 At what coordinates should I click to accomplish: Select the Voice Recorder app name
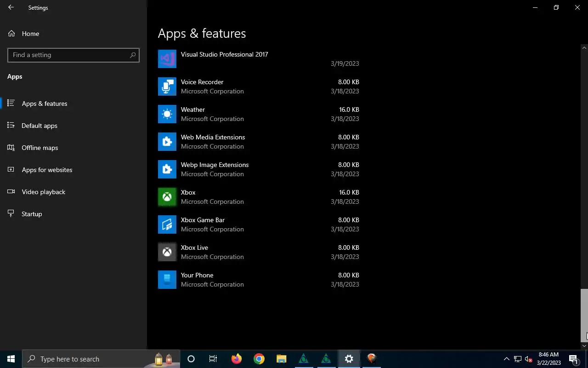click(x=202, y=82)
